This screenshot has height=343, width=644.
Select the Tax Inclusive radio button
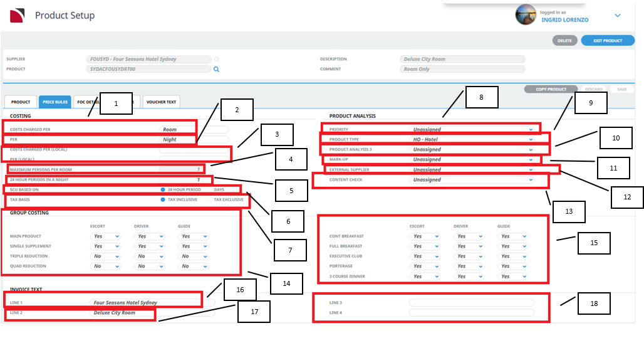pos(163,199)
